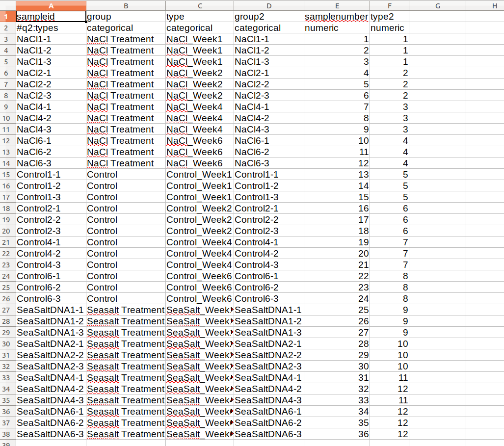The height and width of the screenshot is (446, 504).
Task: Select row 27 header
Action: [8, 310]
